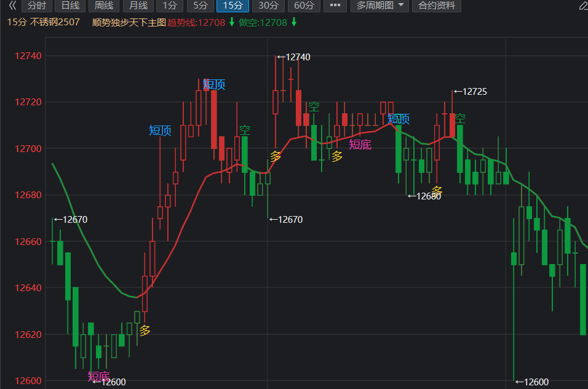Click the 顺势独步天下主图 indicator name
588x389 pixels.
129,23
